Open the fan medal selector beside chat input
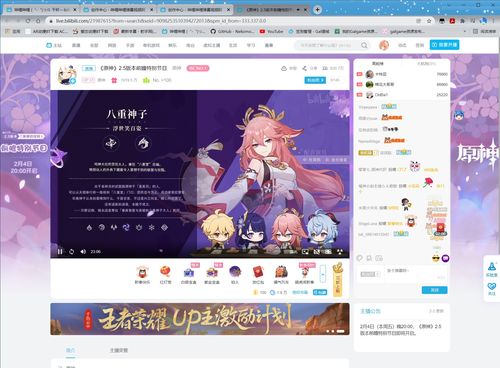This screenshot has width=500, height=368. (x=370, y=274)
